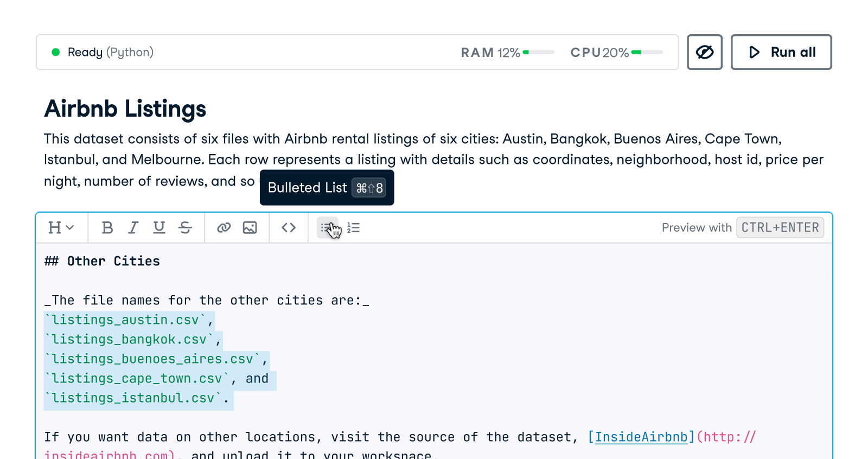Click the Airbnb Listings title

pyautogui.click(x=125, y=109)
